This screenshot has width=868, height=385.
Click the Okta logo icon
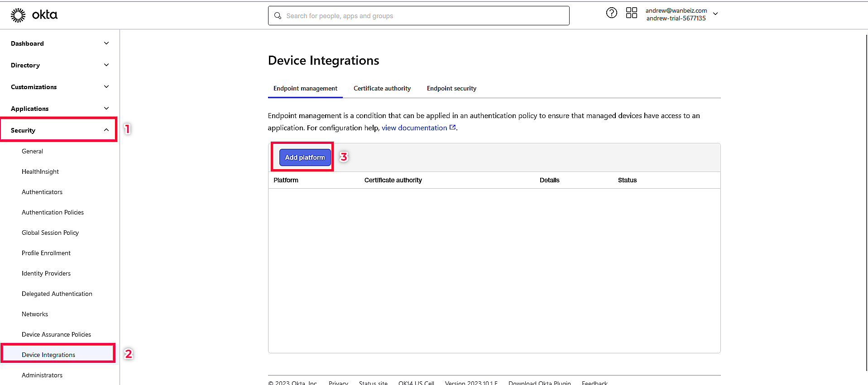[18, 15]
